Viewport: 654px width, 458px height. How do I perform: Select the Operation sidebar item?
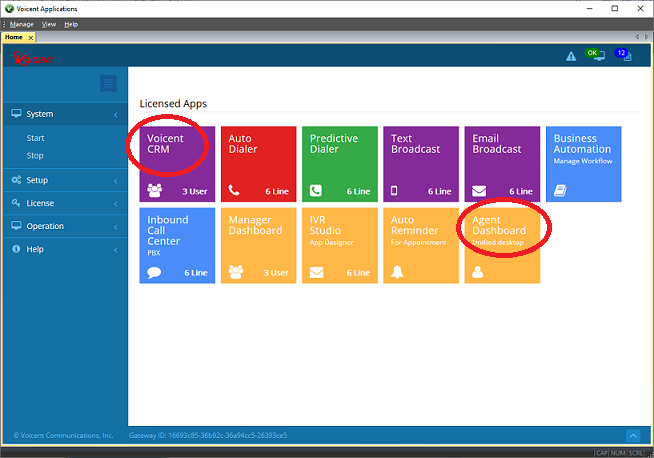click(x=65, y=226)
